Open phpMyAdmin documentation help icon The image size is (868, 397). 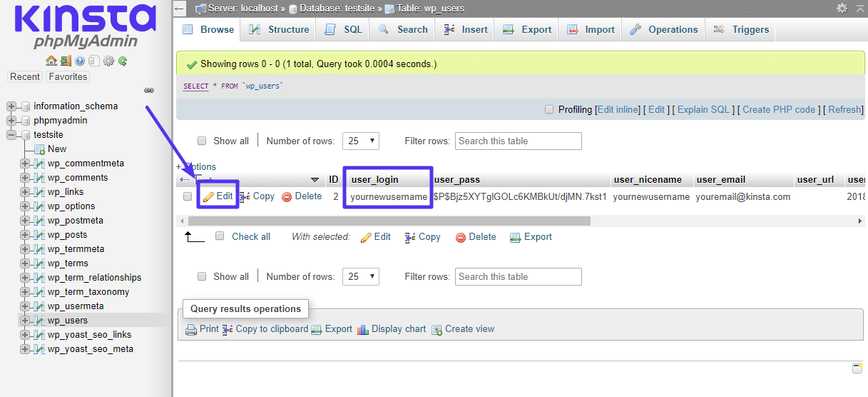pos(79,61)
